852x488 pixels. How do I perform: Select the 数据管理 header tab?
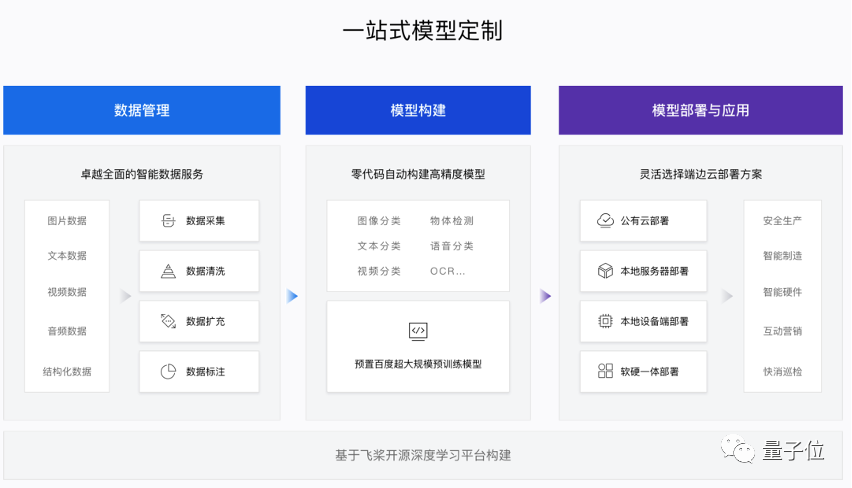(x=142, y=110)
